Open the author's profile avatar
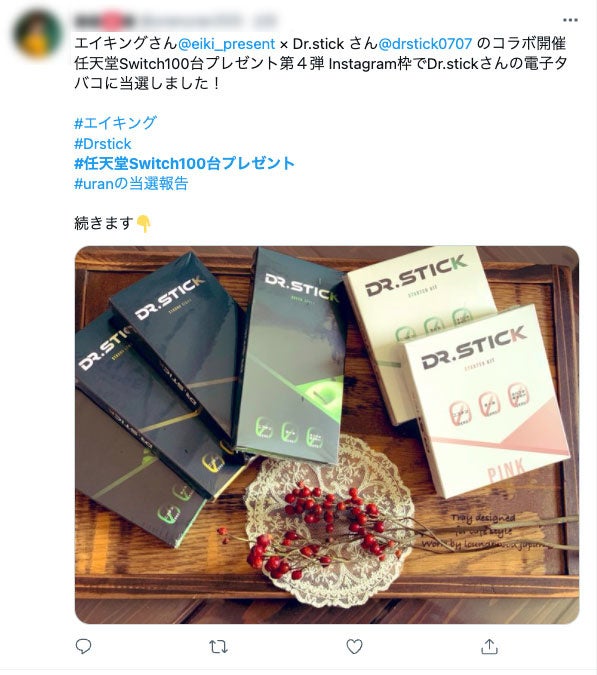 (37, 34)
